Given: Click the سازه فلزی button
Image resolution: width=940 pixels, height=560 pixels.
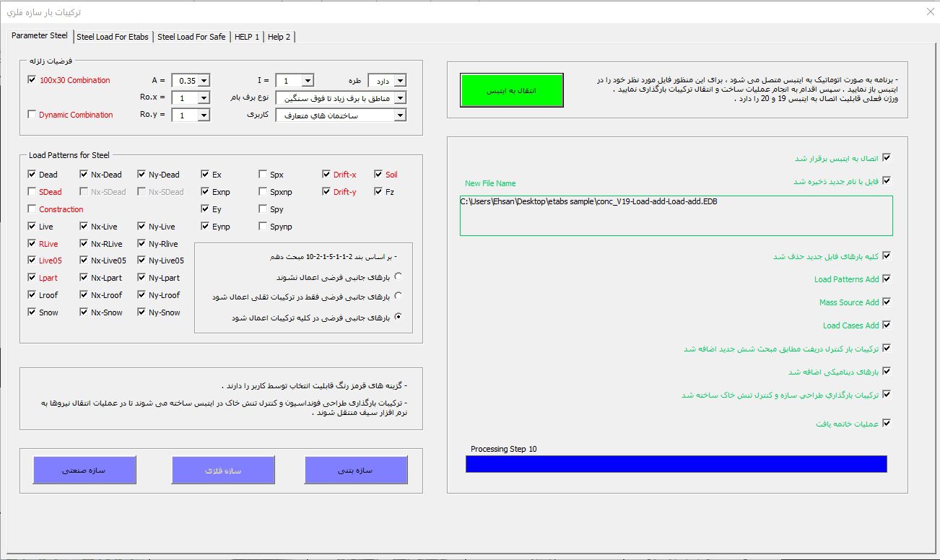Looking at the screenshot, I should [x=223, y=470].
